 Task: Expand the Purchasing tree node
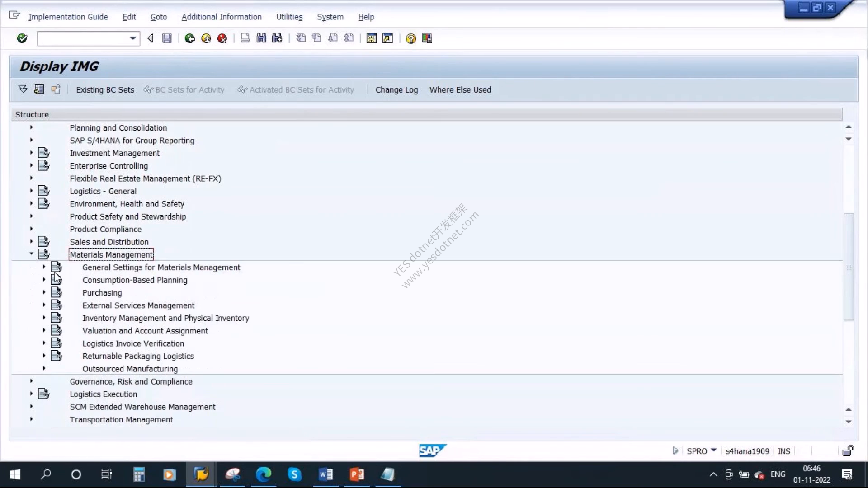coord(44,292)
